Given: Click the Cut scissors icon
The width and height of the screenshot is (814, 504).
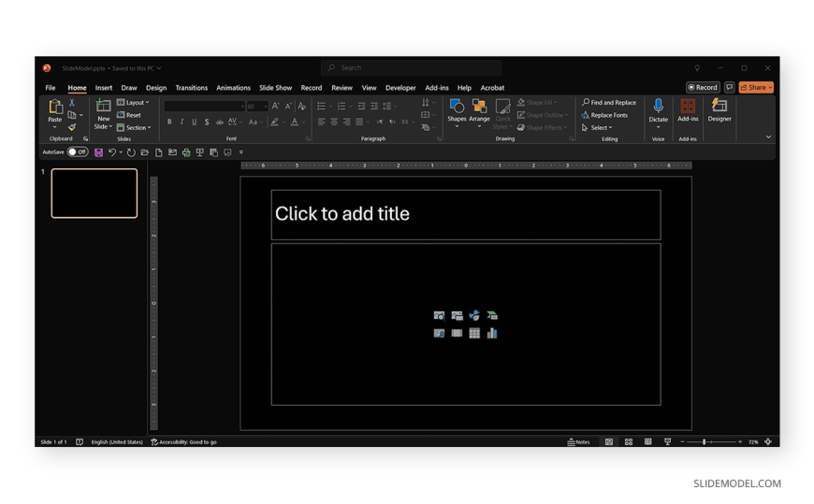Looking at the screenshot, I should pyautogui.click(x=72, y=103).
